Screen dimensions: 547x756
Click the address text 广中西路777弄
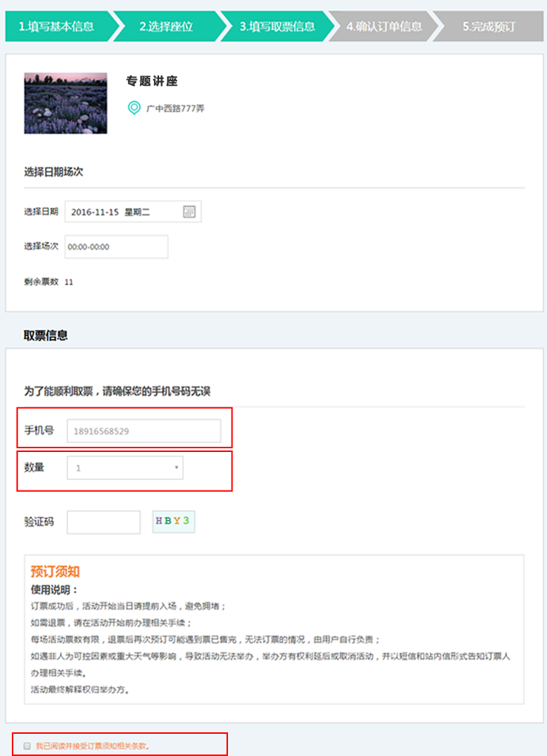175,109
